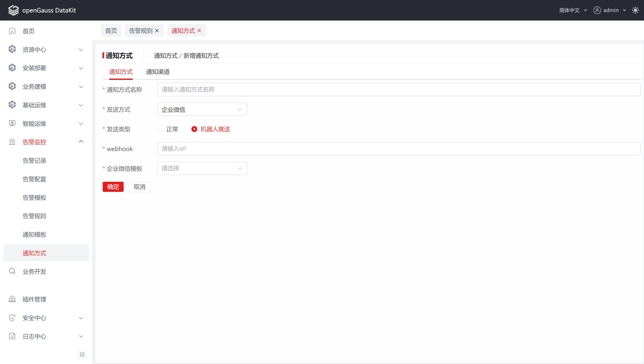644x364 pixels.
Task: Switch to the 通知渠道 tab
Action: (x=158, y=72)
